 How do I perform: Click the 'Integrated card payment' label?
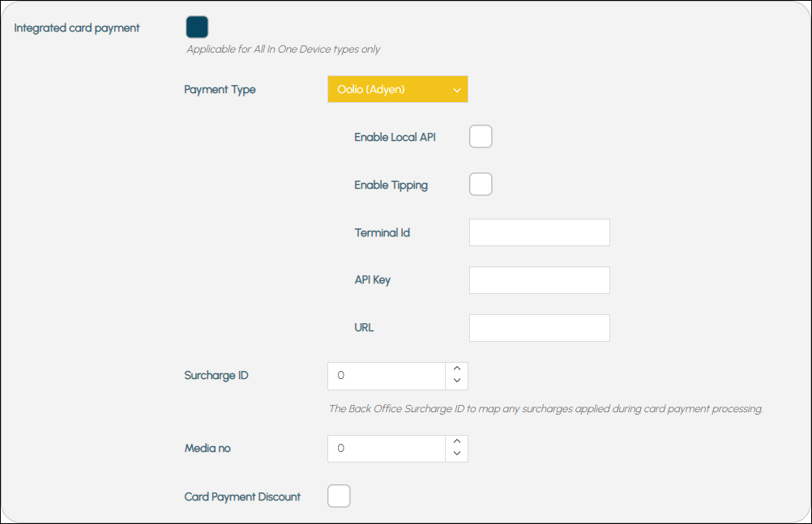[x=77, y=28]
